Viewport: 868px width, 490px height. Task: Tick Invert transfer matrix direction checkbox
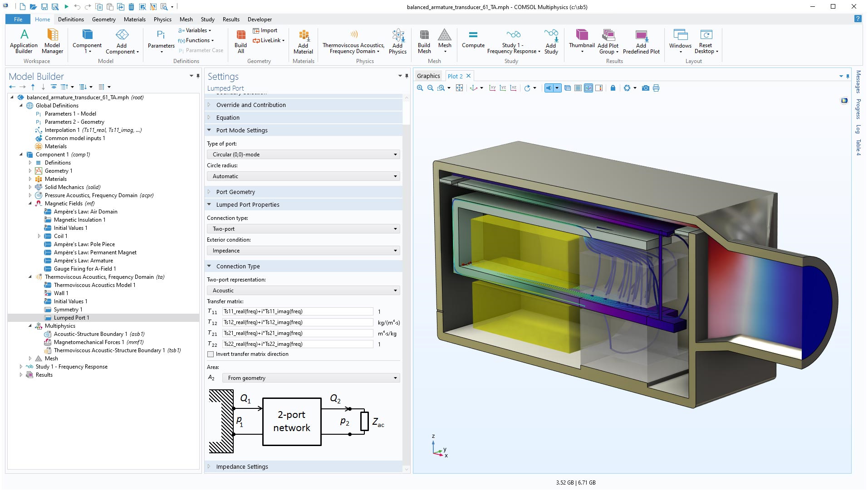211,354
